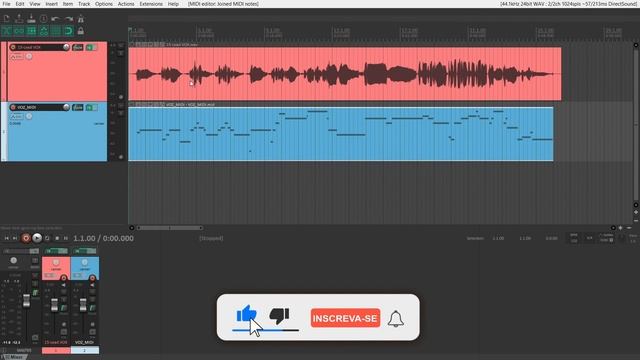The width and height of the screenshot is (640, 360).
Task: Arm record on VOZ_MIDI mixer strip
Action: point(93,278)
